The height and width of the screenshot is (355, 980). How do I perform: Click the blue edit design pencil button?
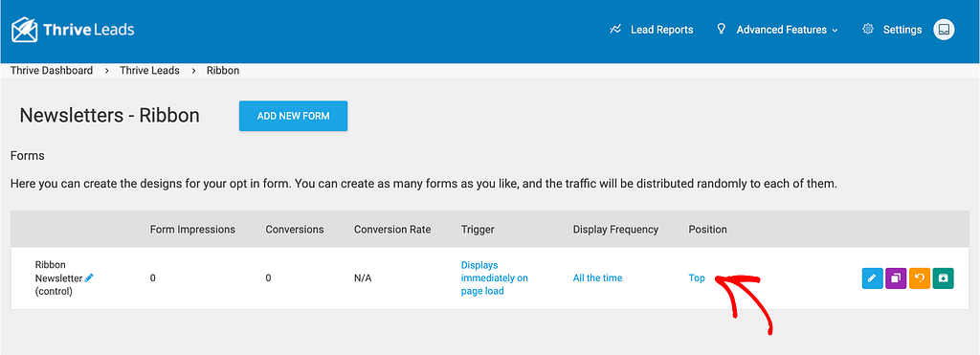pyautogui.click(x=873, y=278)
